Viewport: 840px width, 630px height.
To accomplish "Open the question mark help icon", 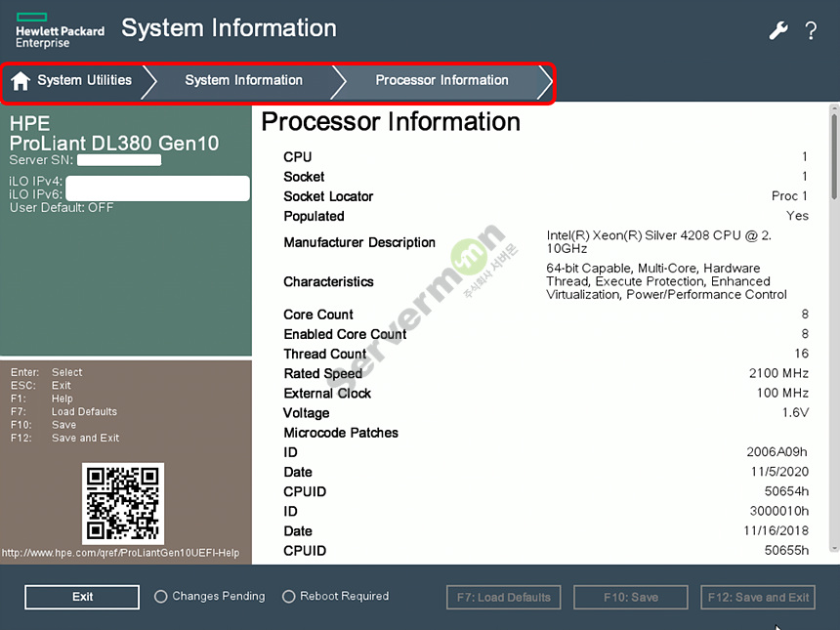I will tap(811, 31).
